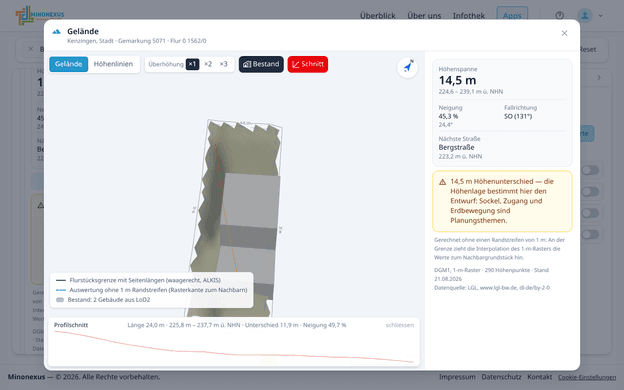This screenshot has height=390, width=624.
Task: Open the Infothek menu item
Action: click(469, 16)
